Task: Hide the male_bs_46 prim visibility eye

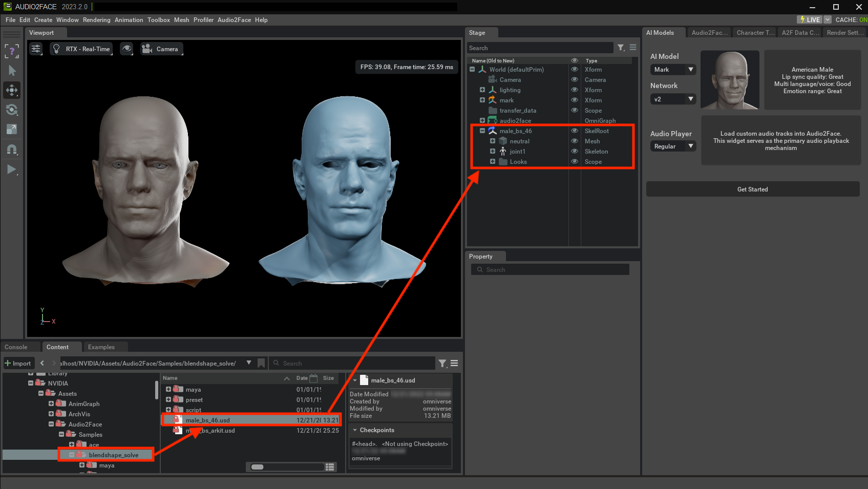Action: point(575,131)
